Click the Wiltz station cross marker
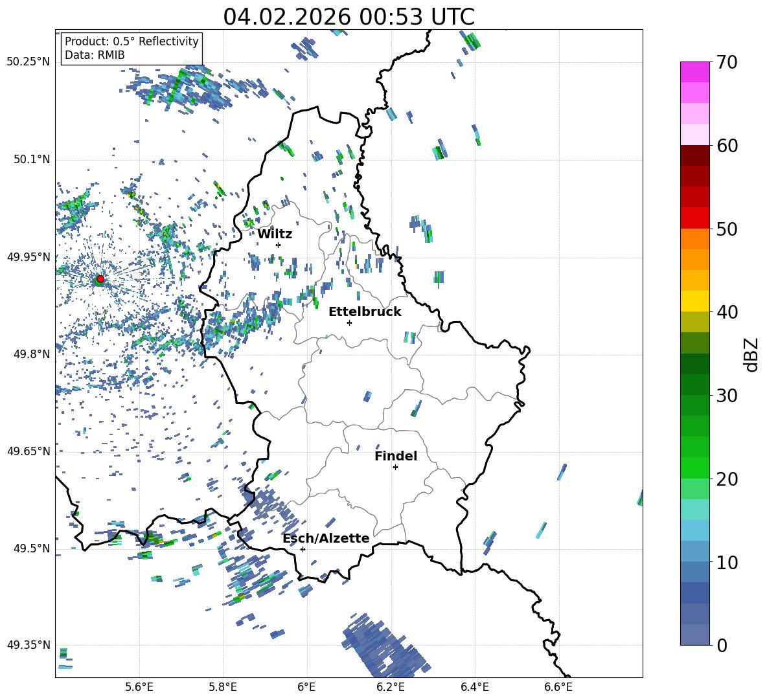This screenshot has width=767, height=700. pos(279,245)
